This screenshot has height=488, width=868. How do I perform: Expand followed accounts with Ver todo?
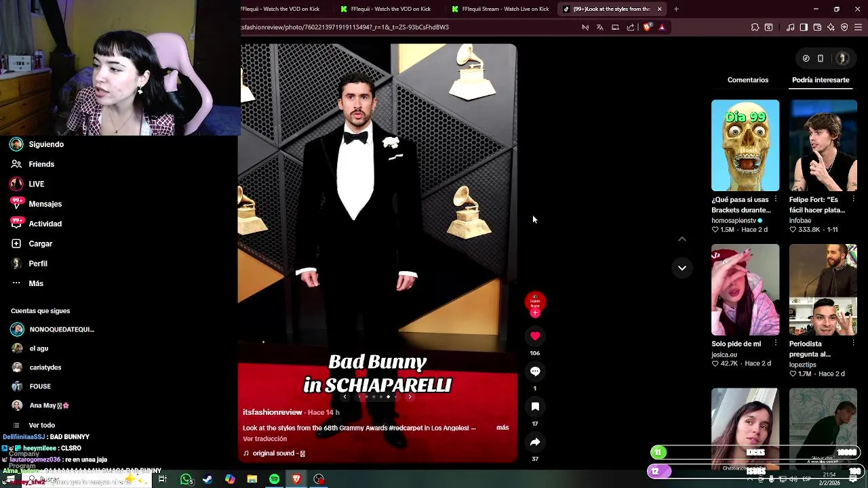35,425
